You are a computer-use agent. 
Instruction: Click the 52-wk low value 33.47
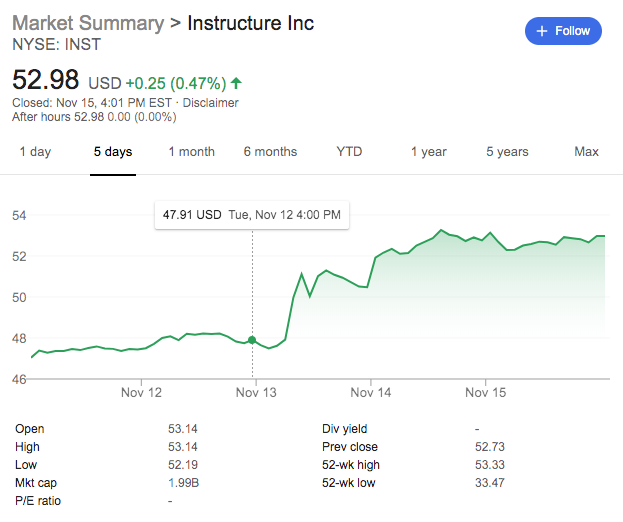[x=490, y=483]
